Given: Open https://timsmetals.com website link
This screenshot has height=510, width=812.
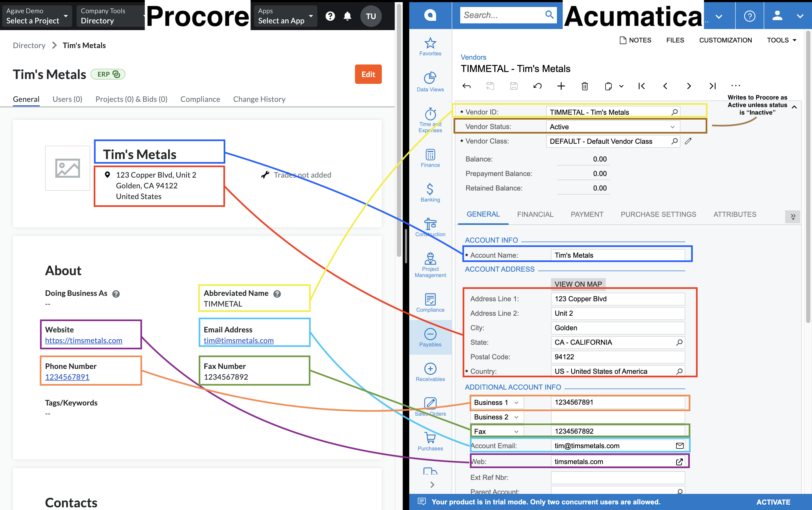Looking at the screenshot, I should click(84, 340).
